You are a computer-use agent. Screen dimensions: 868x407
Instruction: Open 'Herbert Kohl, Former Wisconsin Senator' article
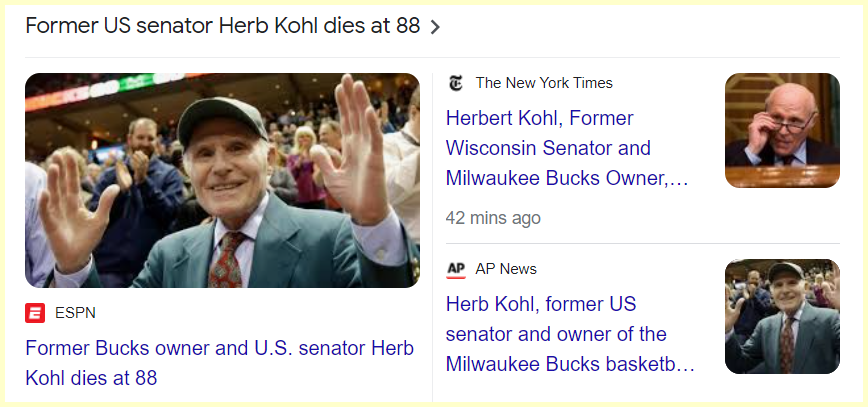540,118
